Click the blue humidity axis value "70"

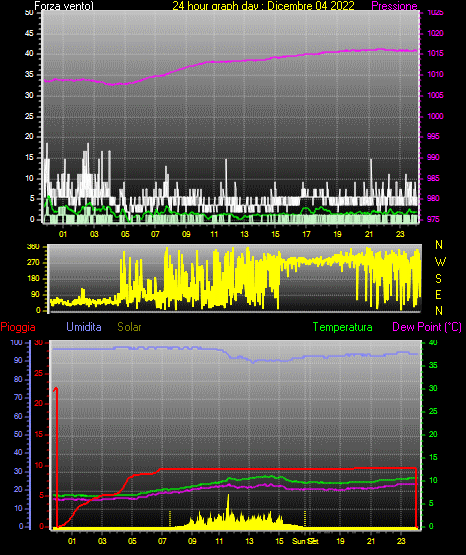tap(18, 397)
